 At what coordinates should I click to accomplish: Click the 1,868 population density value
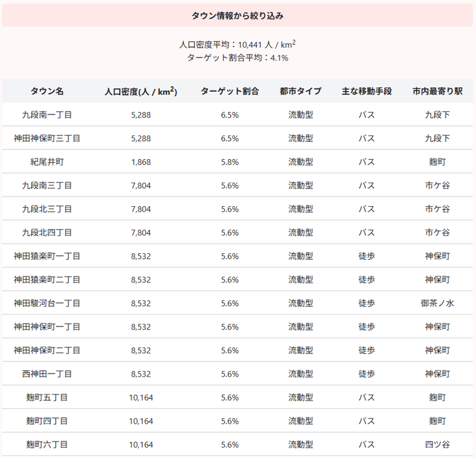pyautogui.click(x=141, y=162)
